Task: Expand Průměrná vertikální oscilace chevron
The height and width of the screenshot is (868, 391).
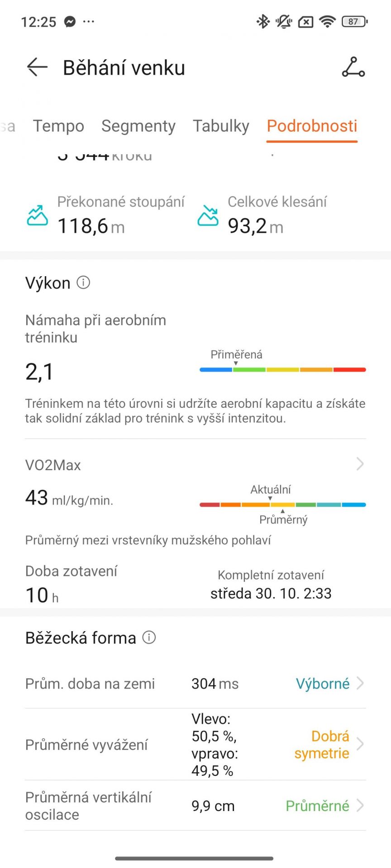Action: pos(360,805)
